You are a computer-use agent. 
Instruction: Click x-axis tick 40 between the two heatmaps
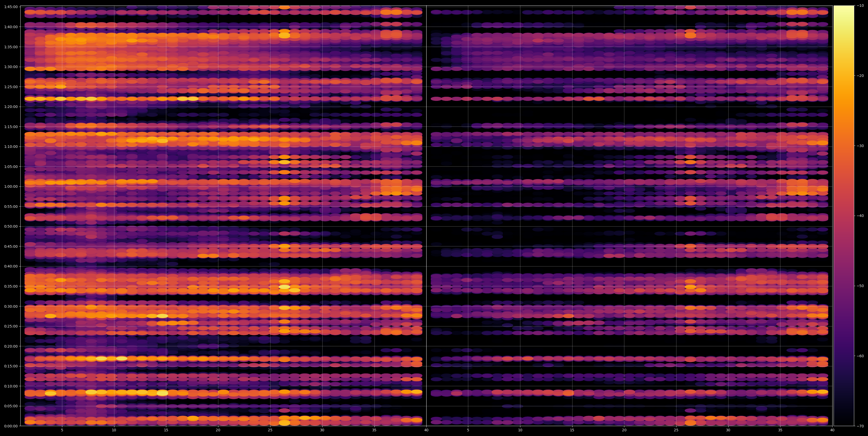pyautogui.click(x=427, y=430)
